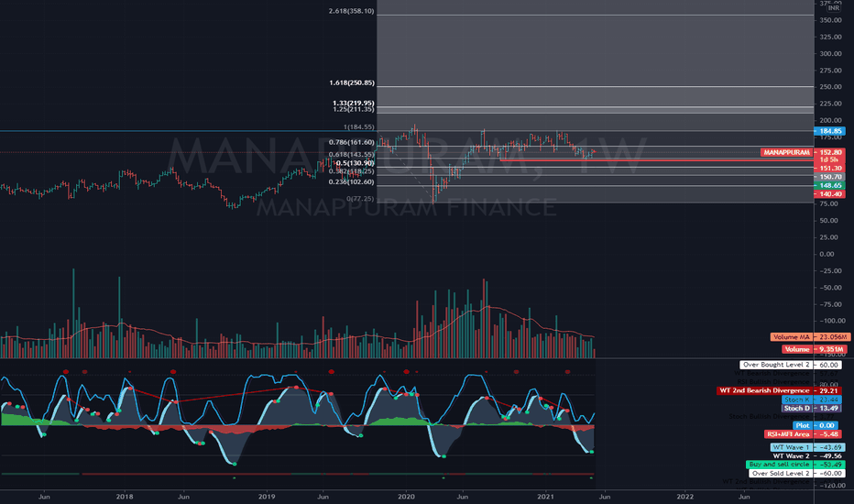Click the 2022 time axis label

(685, 497)
